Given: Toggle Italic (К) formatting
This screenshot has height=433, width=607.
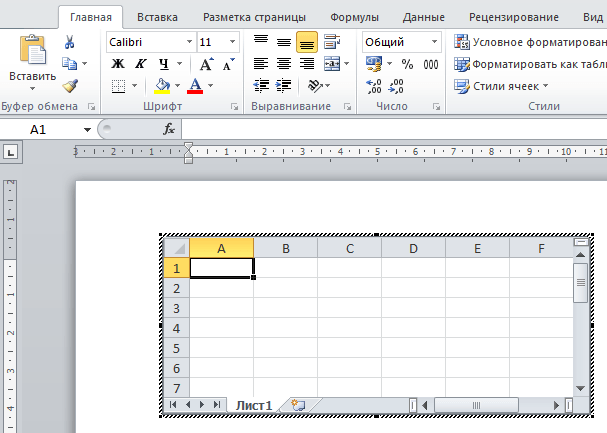Looking at the screenshot, I should tap(140, 64).
